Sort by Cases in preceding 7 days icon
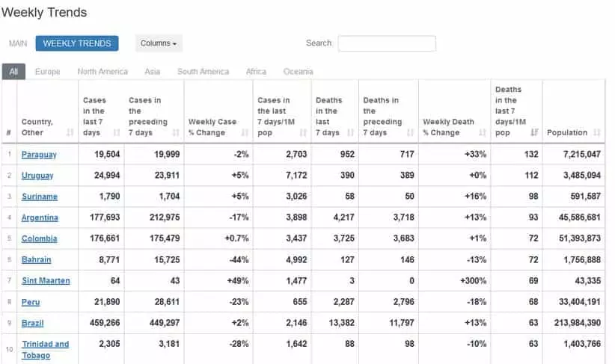Screen dimensions: 615x364 tap(176, 133)
